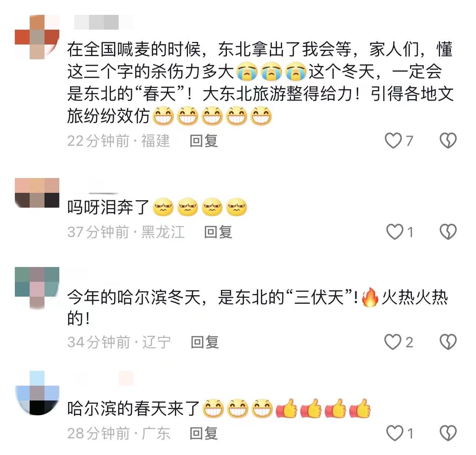Like the Liaoning comment with 2 likes
The height and width of the screenshot is (455, 476).
(393, 342)
